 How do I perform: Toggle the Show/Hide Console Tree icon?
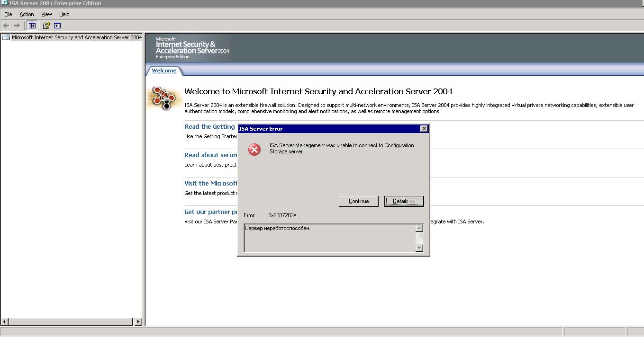coord(32,26)
